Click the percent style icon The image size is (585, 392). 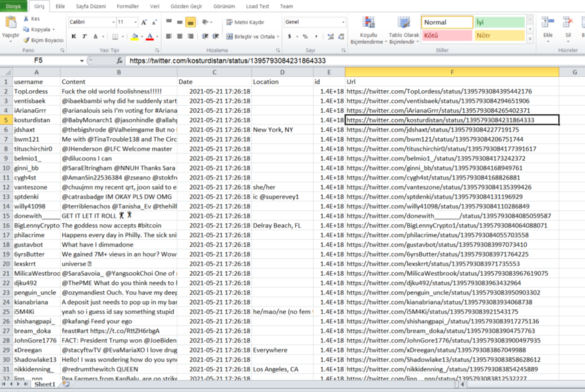[305, 37]
